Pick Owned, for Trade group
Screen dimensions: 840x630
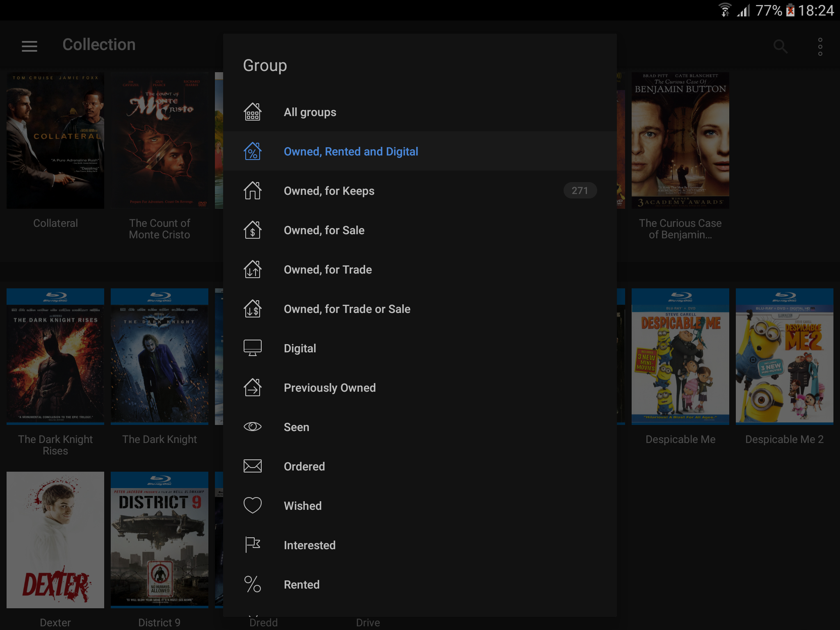coord(420,269)
